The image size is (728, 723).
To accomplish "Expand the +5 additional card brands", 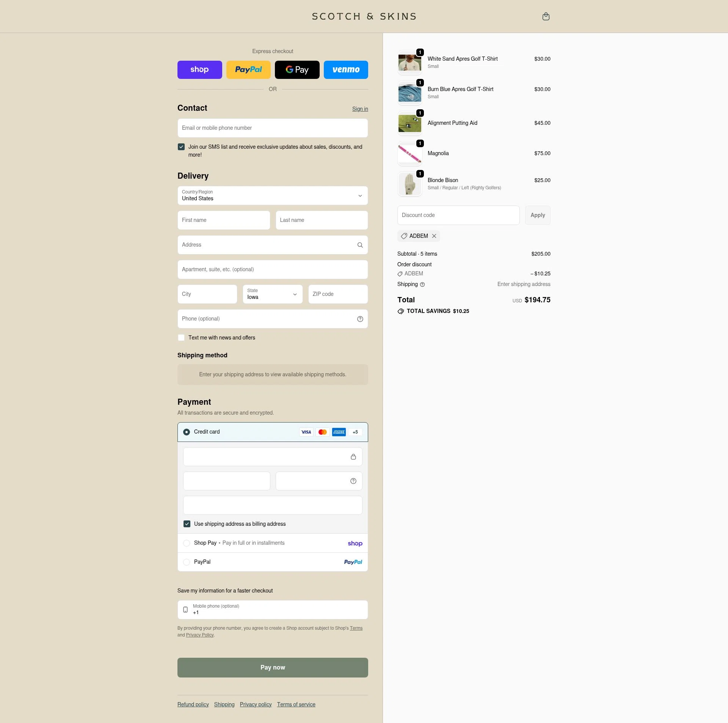I will point(355,432).
